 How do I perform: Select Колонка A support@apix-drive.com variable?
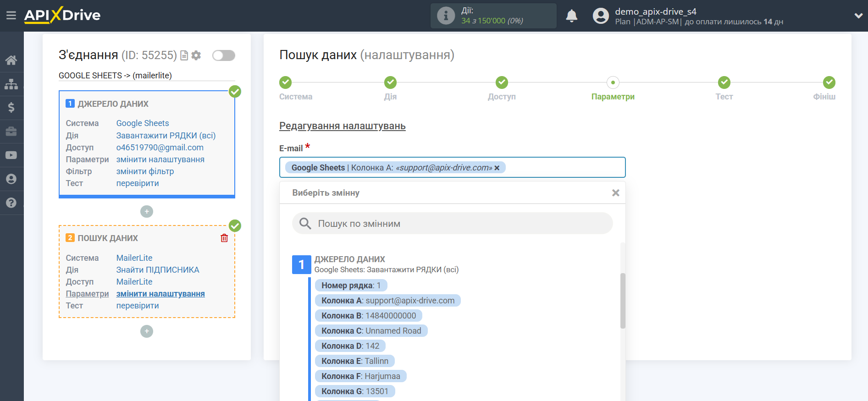point(388,301)
